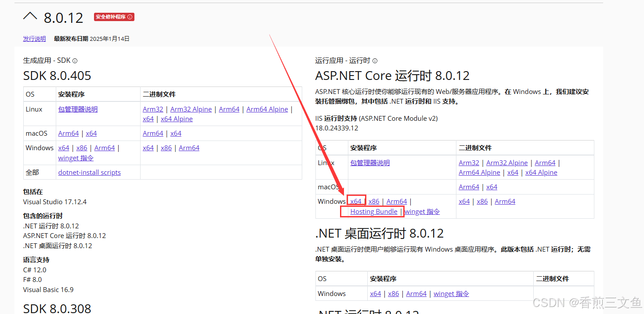Screen dimensions: 644x314
Task: Open 包管理器说明 for Linux SDK installers
Action: click(x=78, y=109)
